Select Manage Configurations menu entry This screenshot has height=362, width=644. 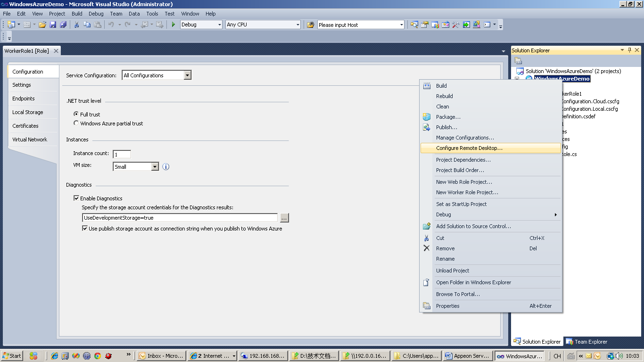click(490, 138)
